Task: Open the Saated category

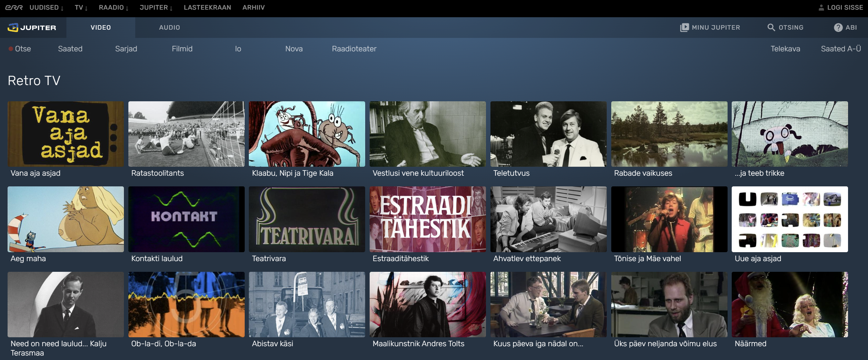Action: click(x=70, y=49)
